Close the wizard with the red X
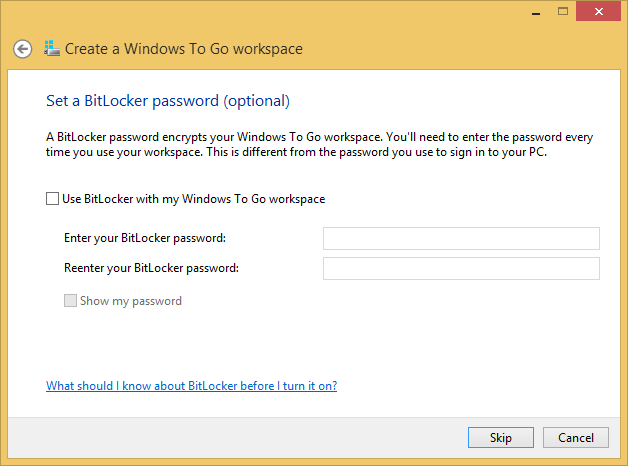Image resolution: width=628 pixels, height=466 pixels. (598, 11)
